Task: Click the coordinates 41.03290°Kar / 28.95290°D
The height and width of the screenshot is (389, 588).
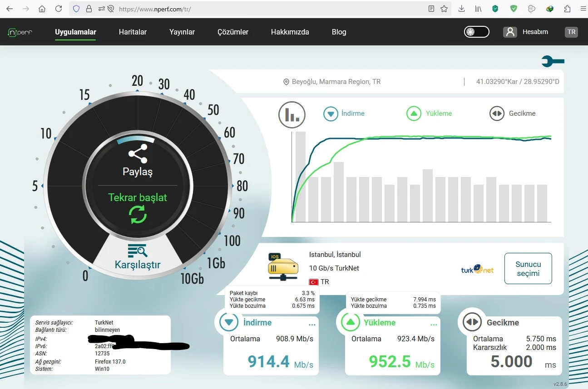Action: 518,82
